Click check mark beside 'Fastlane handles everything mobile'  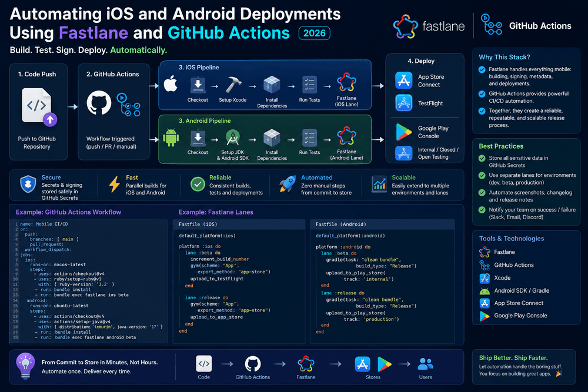click(x=482, y=69)
